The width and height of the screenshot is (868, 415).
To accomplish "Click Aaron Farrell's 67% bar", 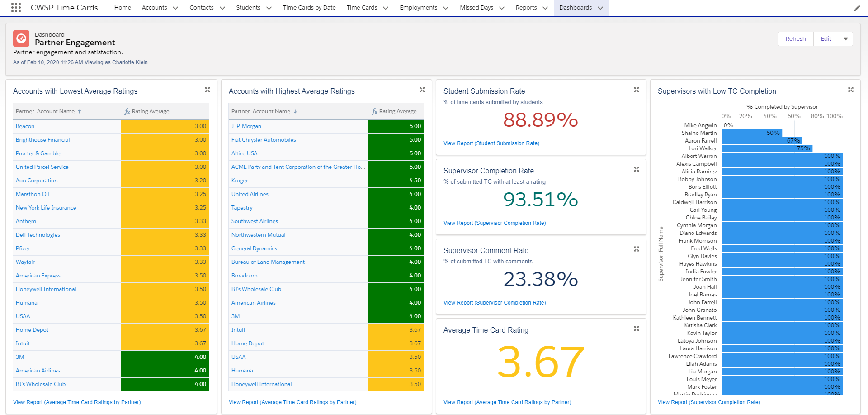I will point(762,141).
